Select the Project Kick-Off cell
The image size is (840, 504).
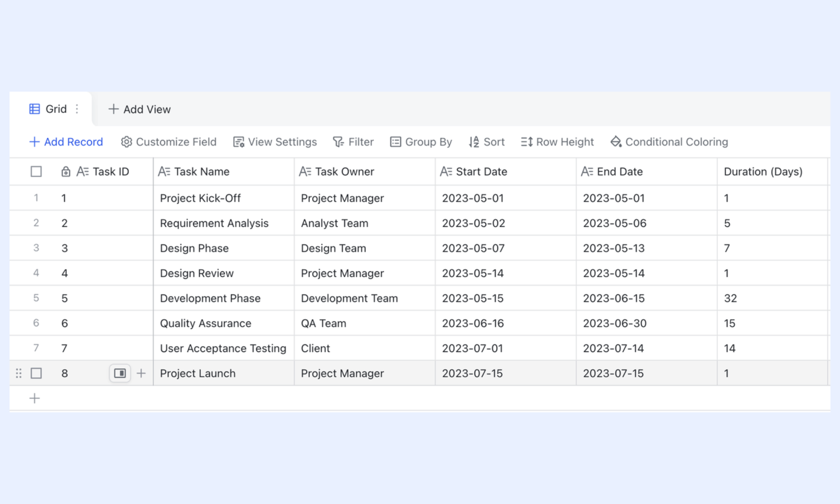click(224, 198)
